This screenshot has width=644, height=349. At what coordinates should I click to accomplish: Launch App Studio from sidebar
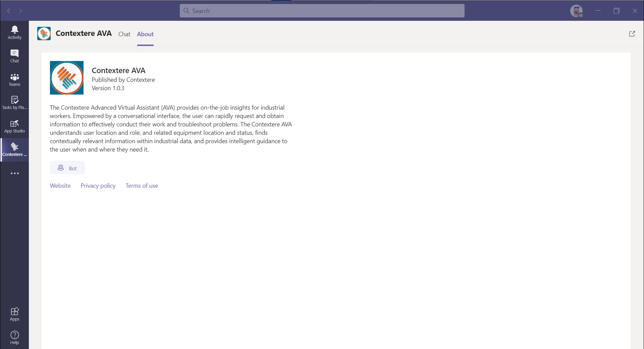point(14,126)
